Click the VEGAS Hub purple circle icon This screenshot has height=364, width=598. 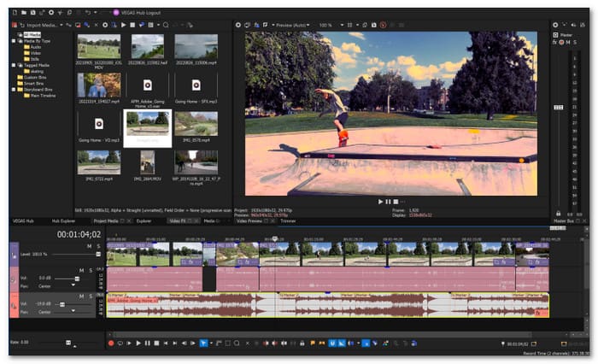(116, 13)
